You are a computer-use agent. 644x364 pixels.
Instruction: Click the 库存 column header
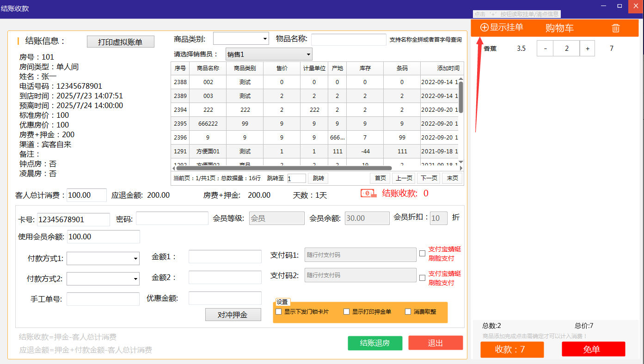click(x=365, y=68)
